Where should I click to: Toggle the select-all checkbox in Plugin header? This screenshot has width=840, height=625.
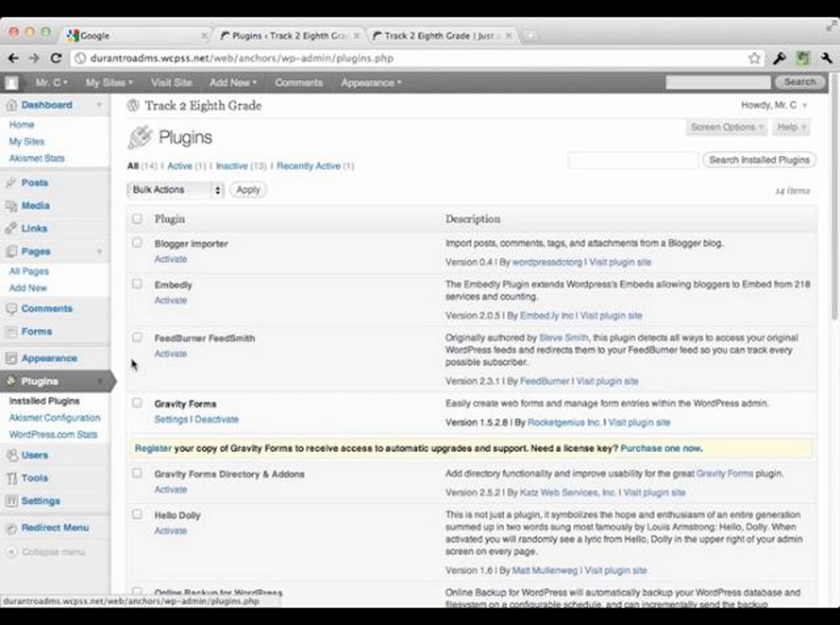coord(137,219)
